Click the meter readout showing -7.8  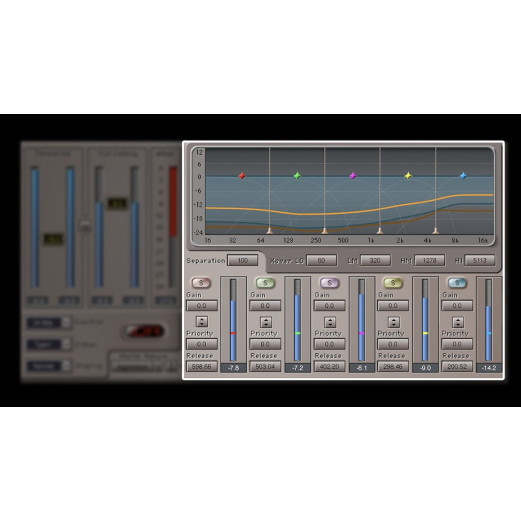tap(233, 368)
